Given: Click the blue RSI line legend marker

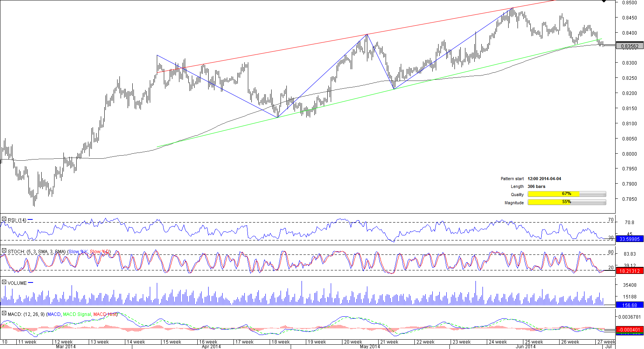Looking at the screenshot, I should 30,220.
